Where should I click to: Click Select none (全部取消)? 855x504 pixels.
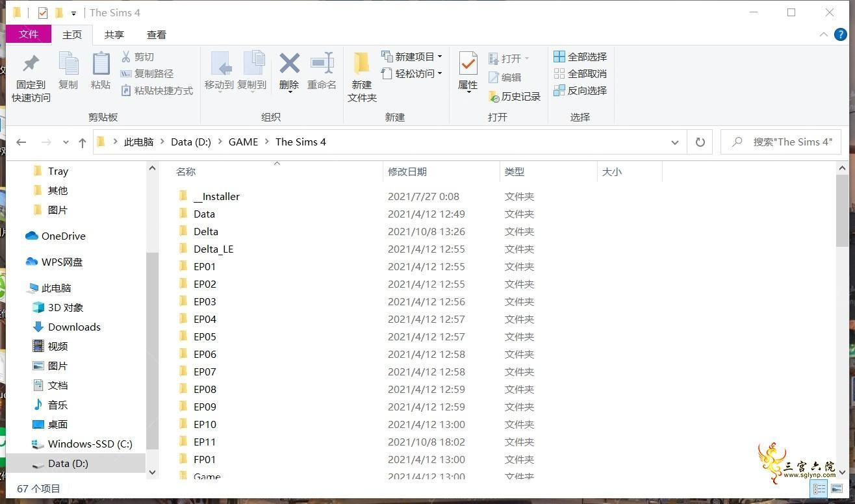click(x=580, y=73)
